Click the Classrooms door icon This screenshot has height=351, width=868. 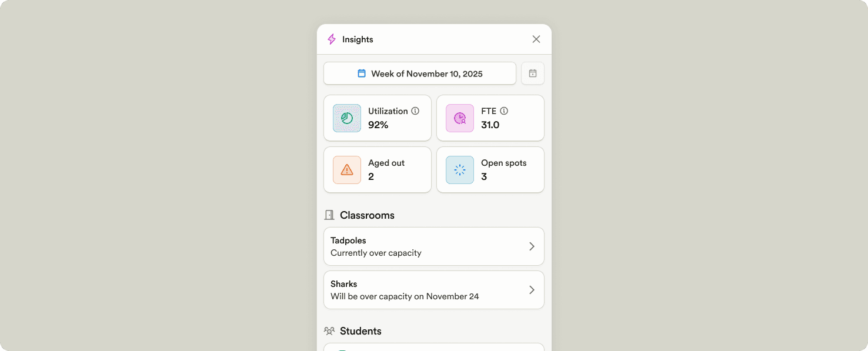329,215
